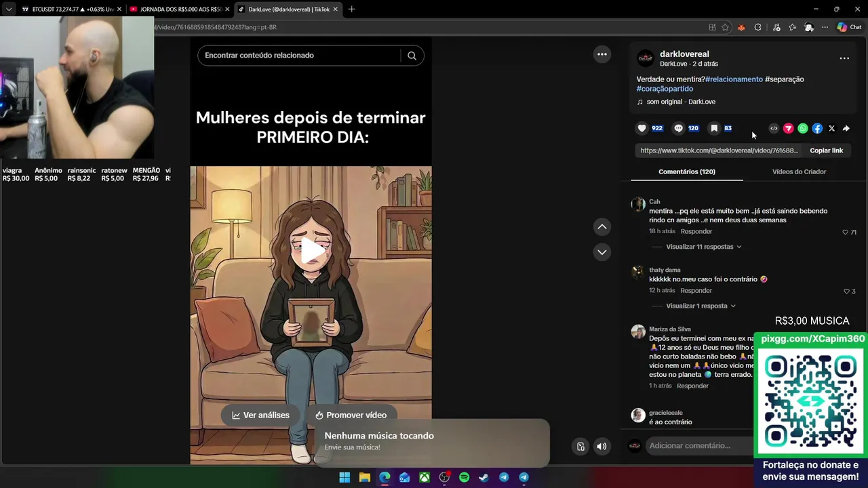Open Spotify from taskbar
The width and height of the screenshot is (868, 488).
(x=464, y=477)
